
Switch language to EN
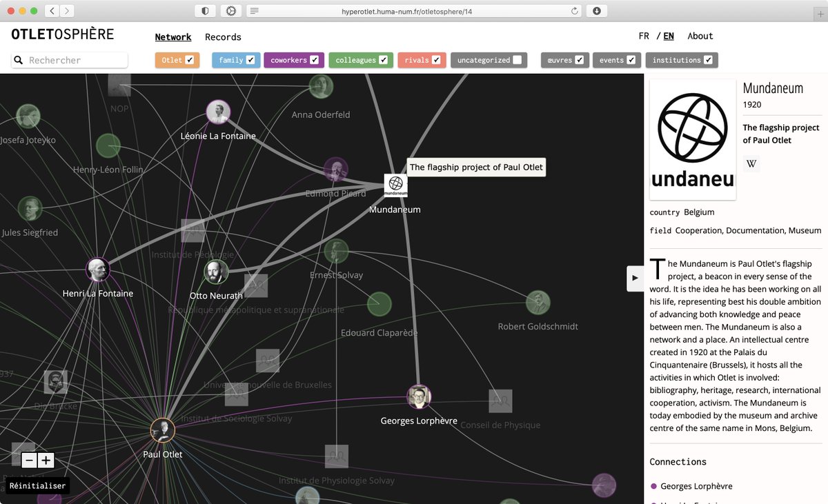coord(669,36)
